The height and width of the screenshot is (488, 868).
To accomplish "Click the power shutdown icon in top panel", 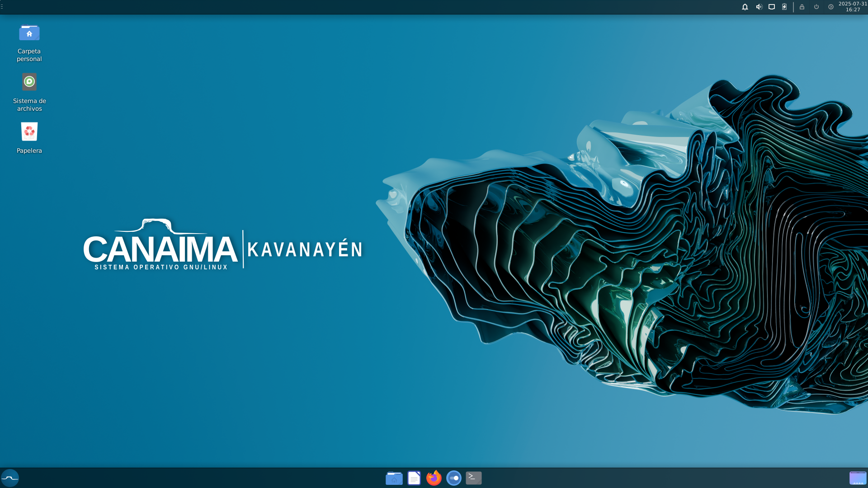I will click(x=816, y=7).
